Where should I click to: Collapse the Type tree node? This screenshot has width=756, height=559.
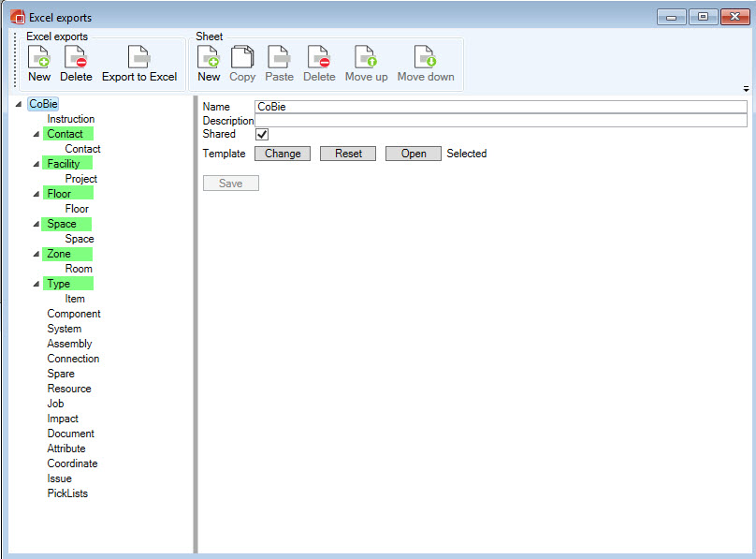37,284
